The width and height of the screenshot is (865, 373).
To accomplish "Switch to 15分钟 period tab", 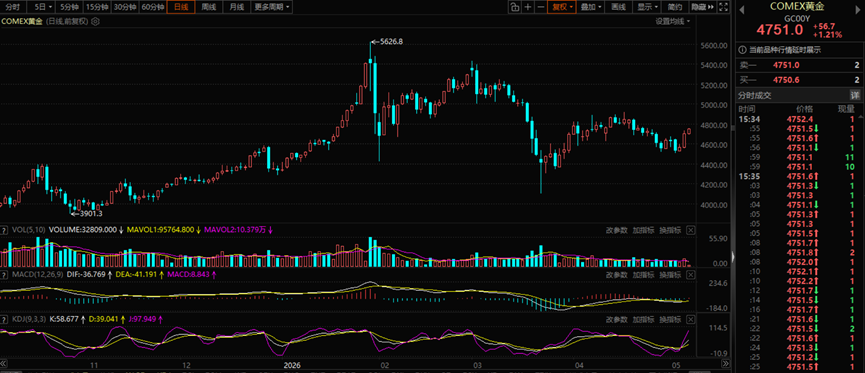I will click(x=97, y=7).
